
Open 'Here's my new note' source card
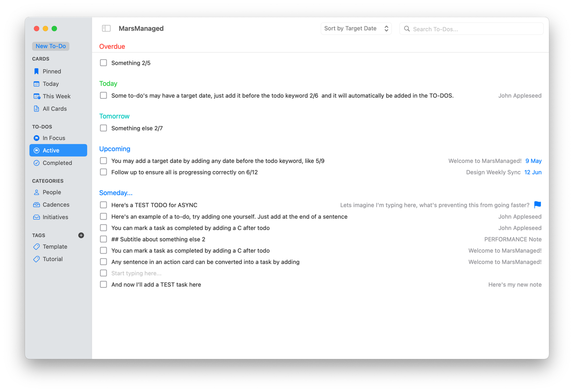click(515, 285)
